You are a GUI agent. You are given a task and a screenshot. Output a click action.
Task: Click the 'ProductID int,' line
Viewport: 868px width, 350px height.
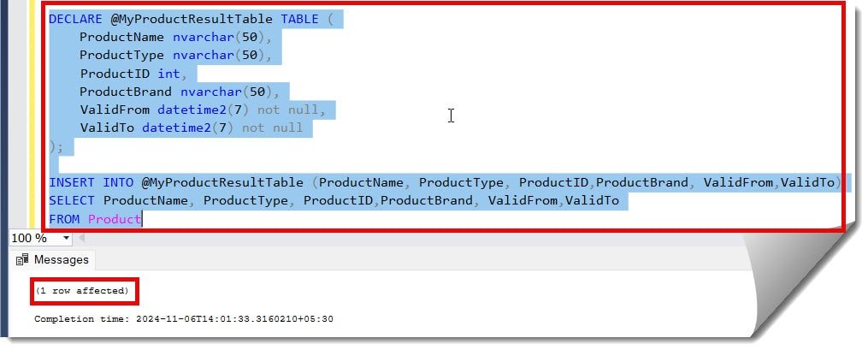[134, 74]
